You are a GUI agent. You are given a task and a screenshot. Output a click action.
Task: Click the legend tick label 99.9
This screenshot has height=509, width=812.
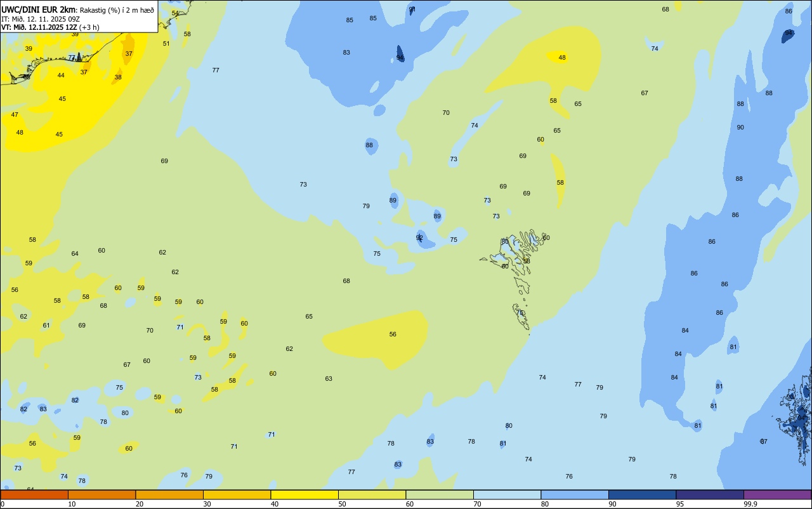tap(750, 504)
